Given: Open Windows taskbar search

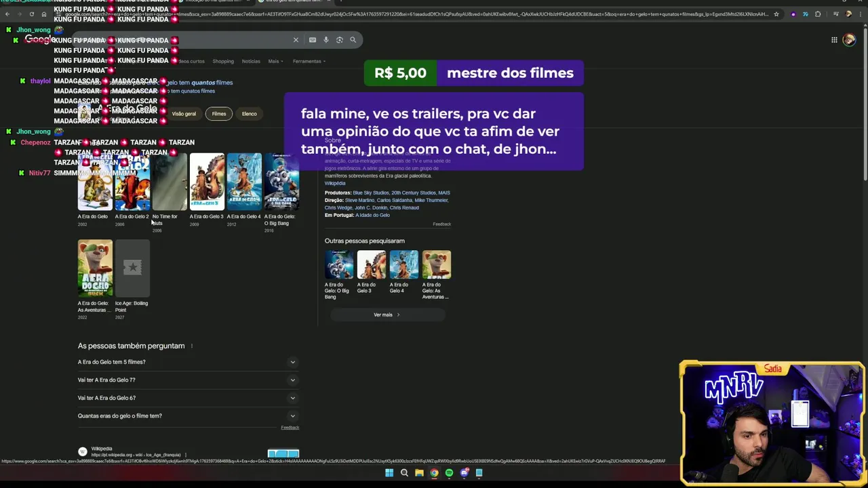Looking at the screenshot, I should [x=404, y=473].
